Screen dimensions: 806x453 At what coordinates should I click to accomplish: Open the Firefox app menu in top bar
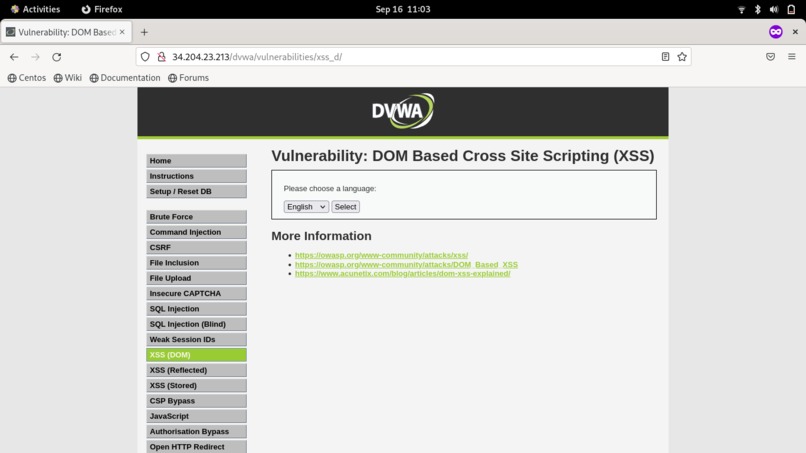click(102, 9)
